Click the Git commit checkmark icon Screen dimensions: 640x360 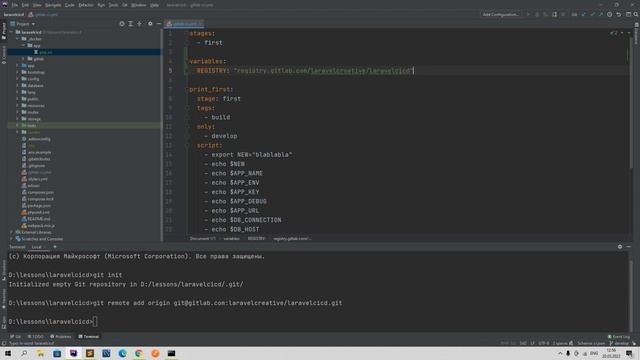(592, 14)
